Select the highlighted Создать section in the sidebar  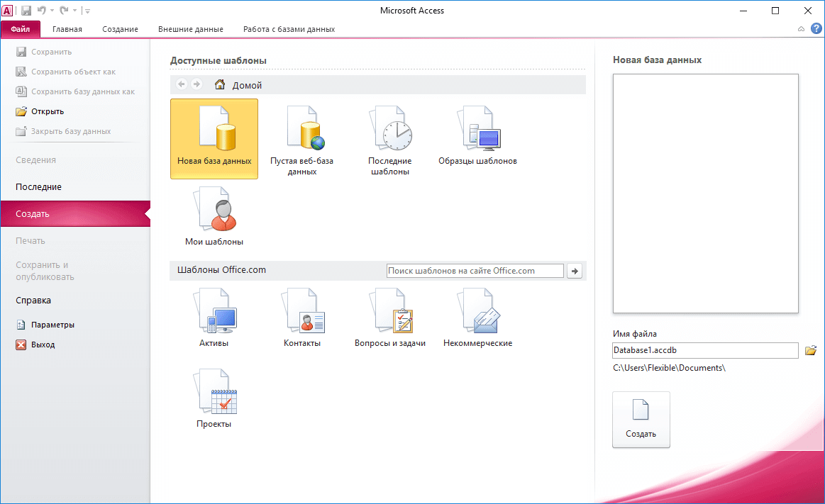point(75,214)
